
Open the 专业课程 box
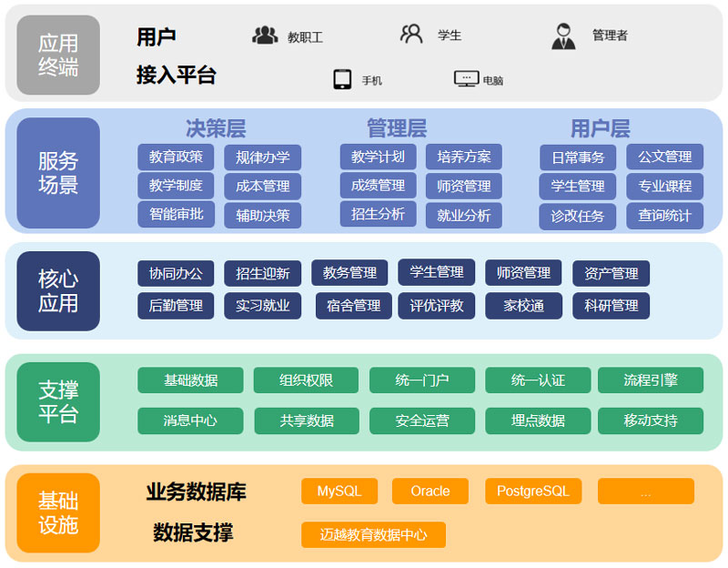[665, 187]
